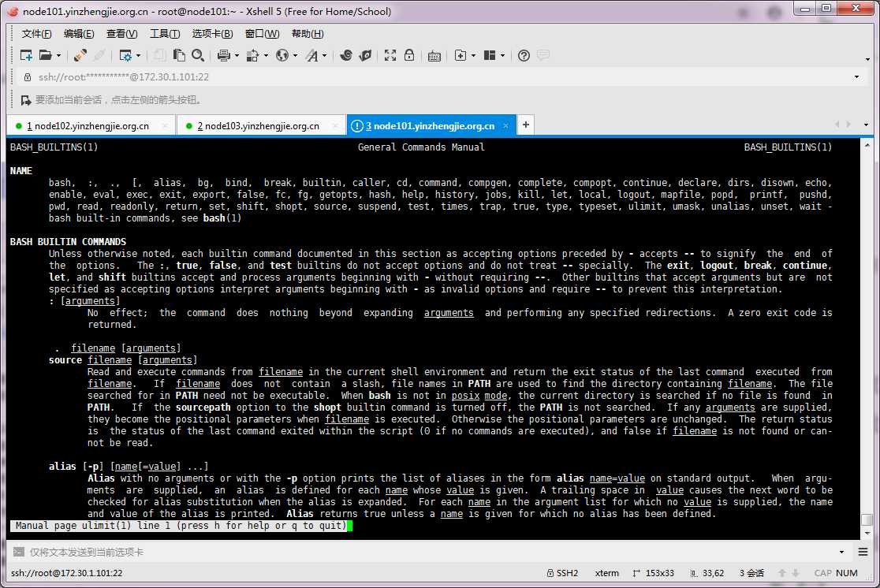Expand the New tab dropdown arrow
Screen dimensions: 880x588
click(473, 55)
